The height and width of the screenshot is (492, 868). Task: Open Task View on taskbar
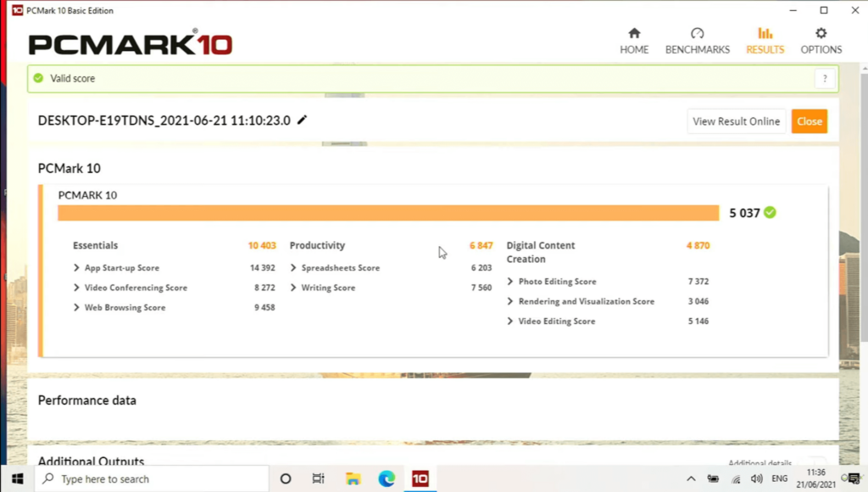pyautogui.click(x=319, y=478)
